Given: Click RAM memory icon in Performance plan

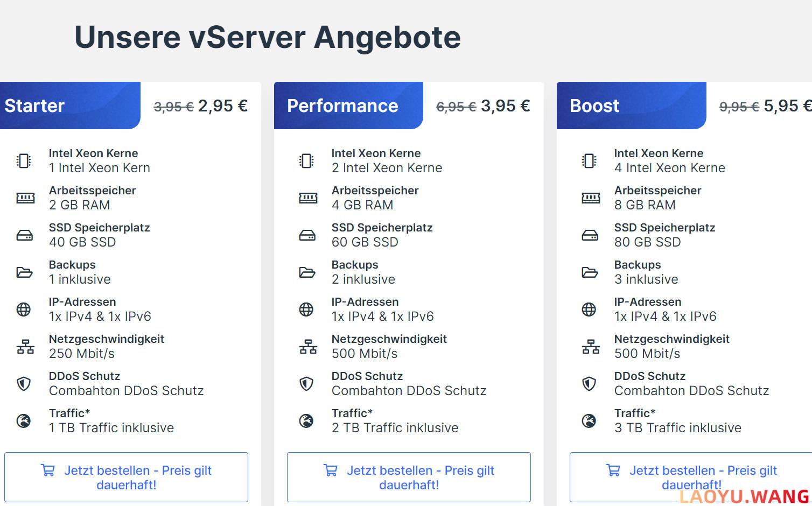Looking at the screenshot, I should pos(308,198).
